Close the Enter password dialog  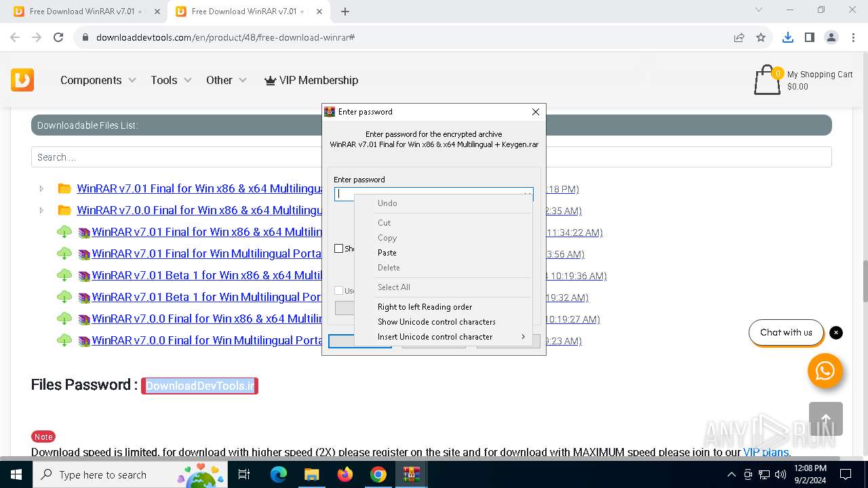tap(536, 112)
